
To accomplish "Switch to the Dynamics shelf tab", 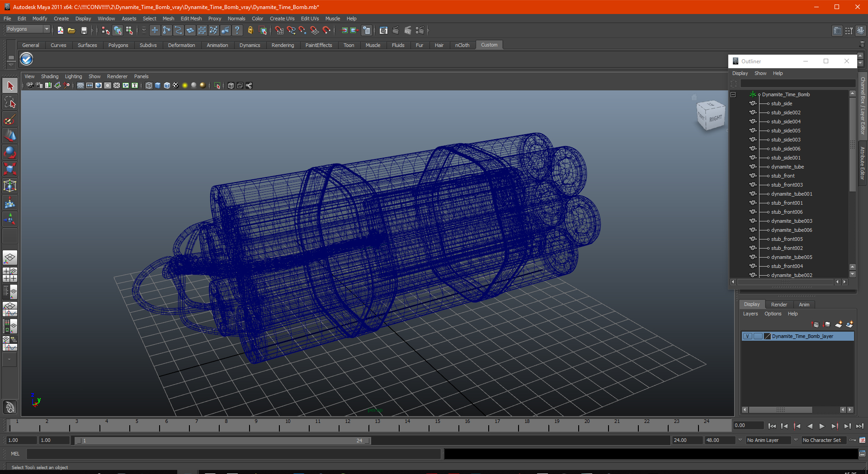I will tap(250, 45).
